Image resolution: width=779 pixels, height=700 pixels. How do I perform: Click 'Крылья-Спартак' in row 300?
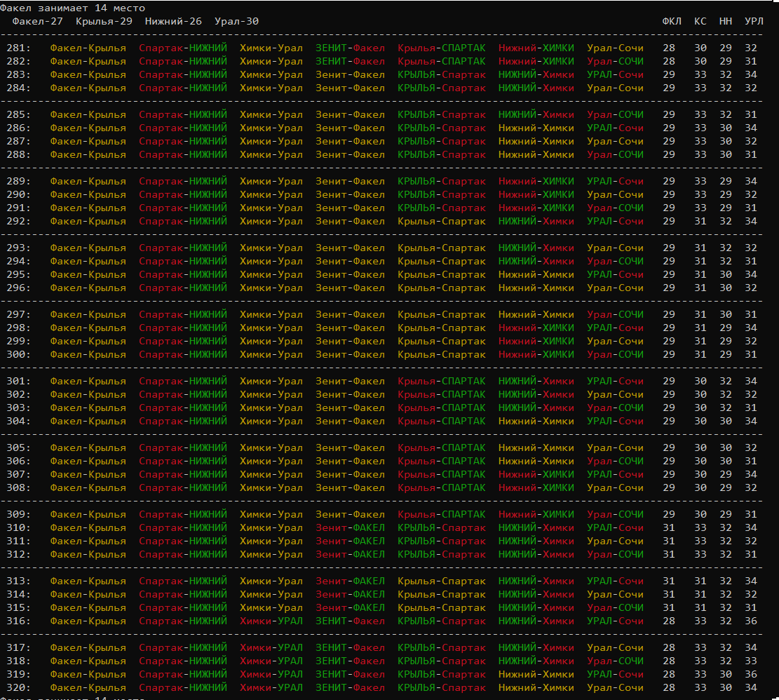pyautogui.click(x=442, y=355)
